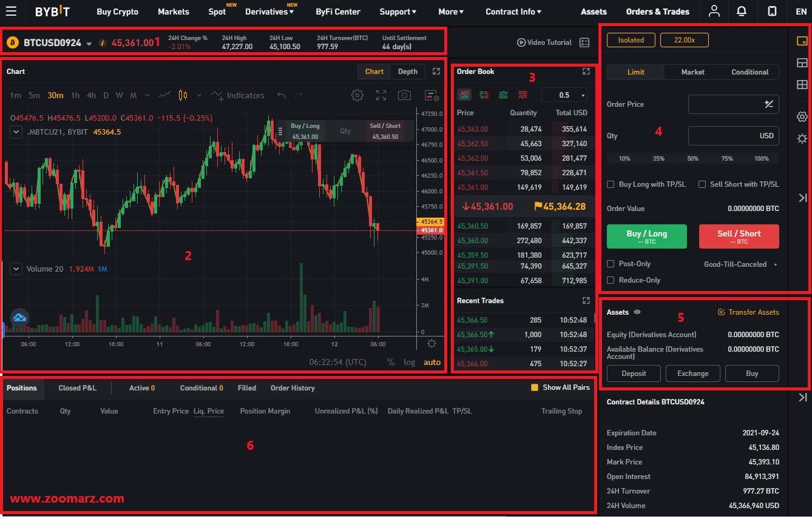This screenshot has height=519, width=812.
Task: Enable the Reduce-Only checkbox
Action: (x=611, y=280)
